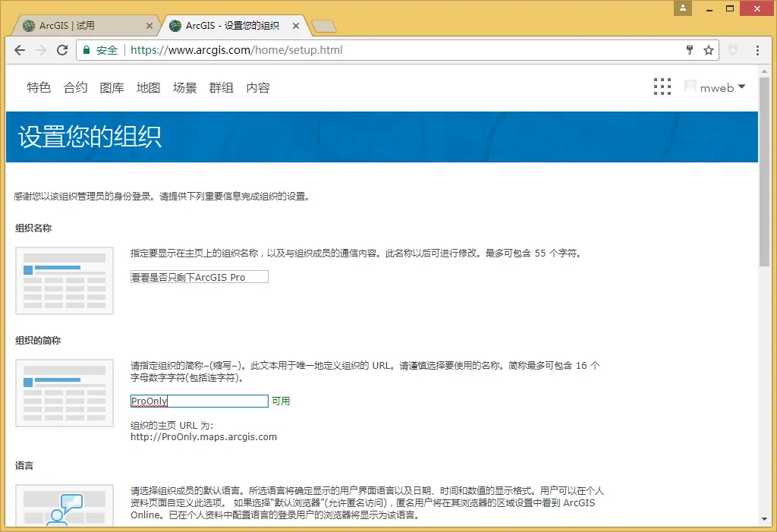Image resolution: width=777 pixels, height=532 pixels.
Task: Open a new browser tab
Action: (325, 27)
